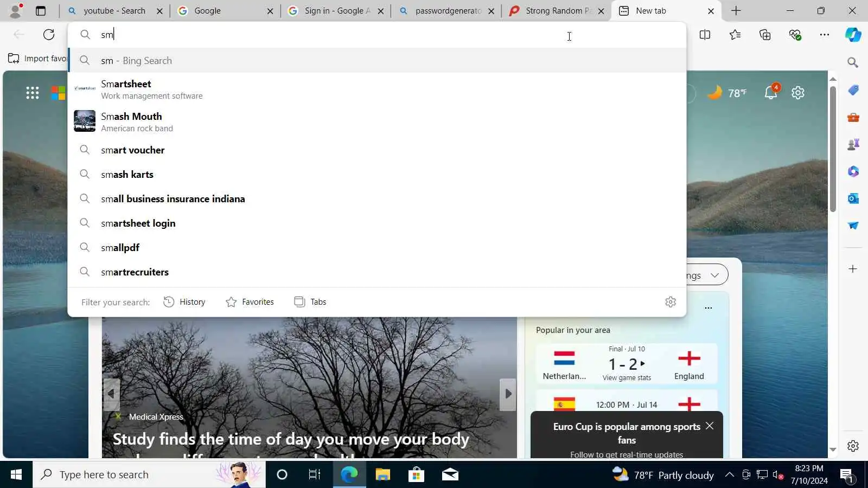Pick the 'smartrecruiters' suggestion
Viewport: 868px width, 488px height.
(x=377, y=272)
